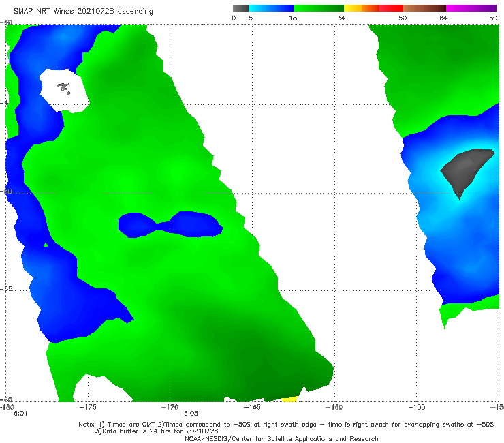Click the color bar label '50'

(x=403, y=18)
